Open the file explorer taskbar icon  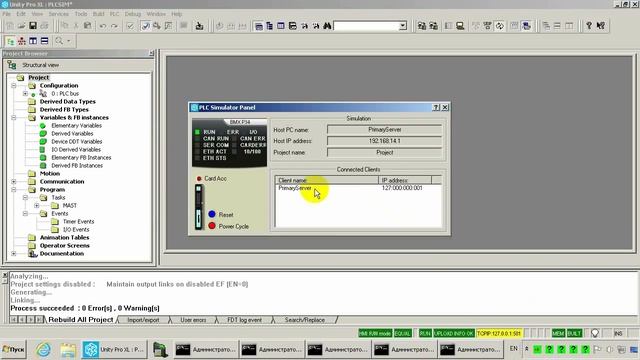click(68, 350)
